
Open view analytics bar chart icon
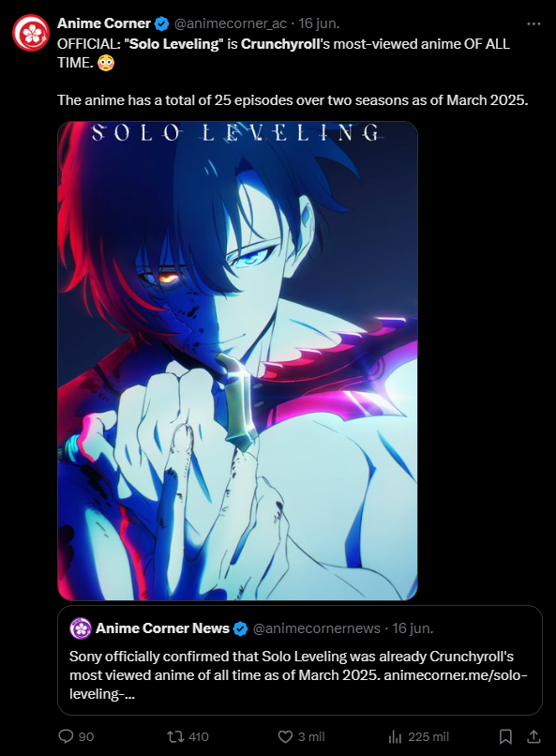pyautogui.click(x=395, y=736)
